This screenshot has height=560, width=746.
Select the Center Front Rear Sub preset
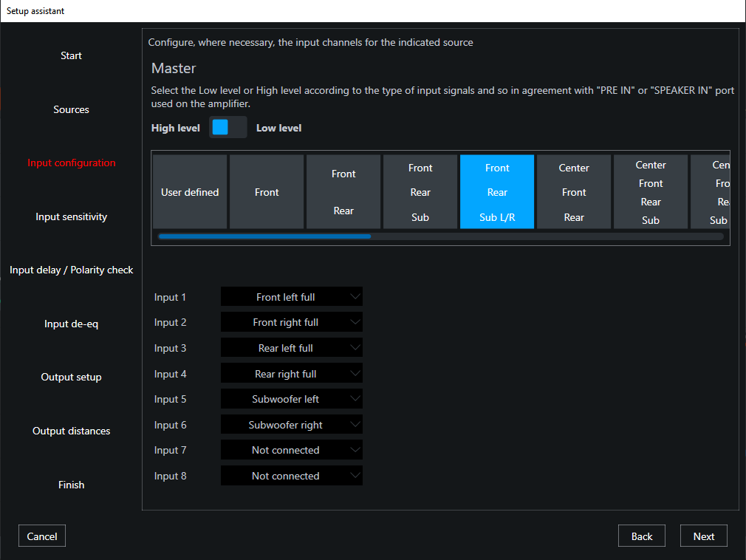coord(651,191)
